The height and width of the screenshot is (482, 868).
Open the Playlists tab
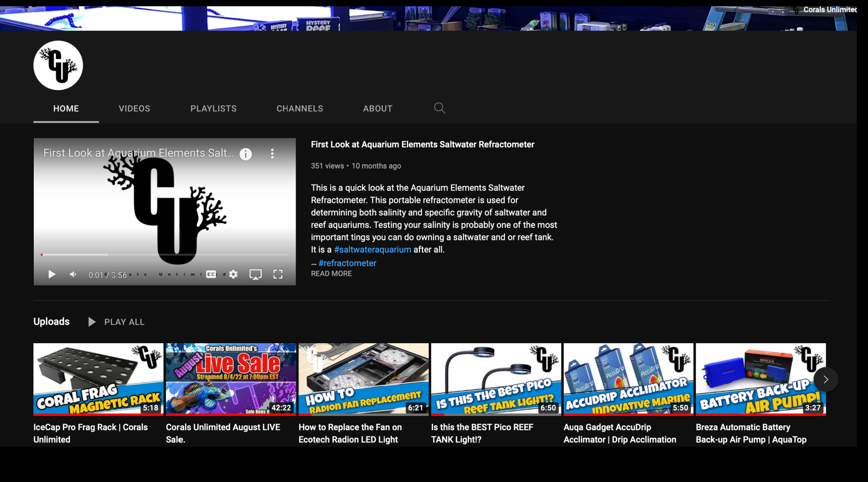(213, 108)
